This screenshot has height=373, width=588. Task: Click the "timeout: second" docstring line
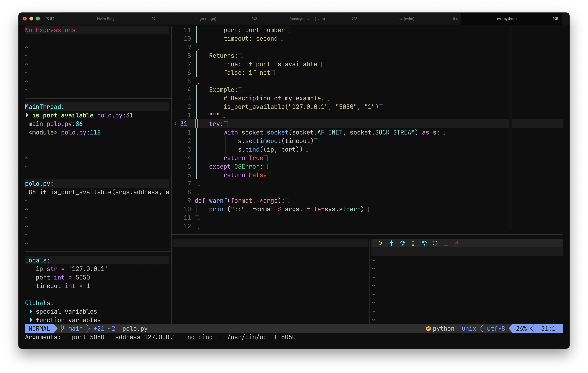click(250, 39)
